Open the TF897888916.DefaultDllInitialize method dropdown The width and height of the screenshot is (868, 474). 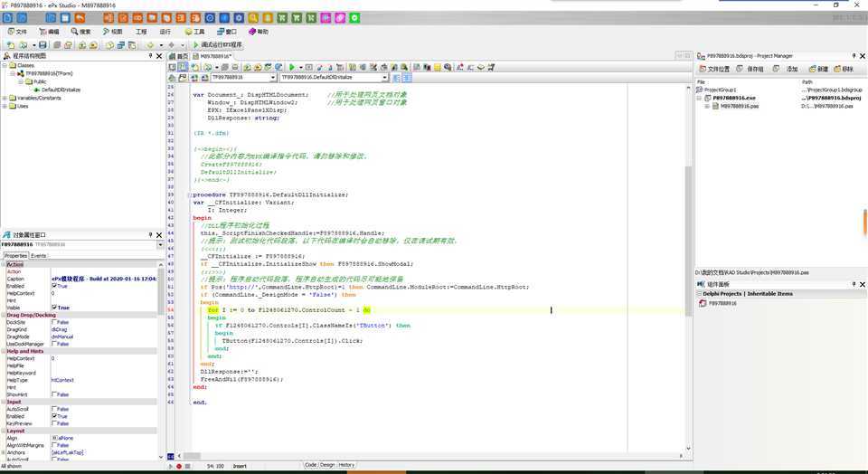384,78
